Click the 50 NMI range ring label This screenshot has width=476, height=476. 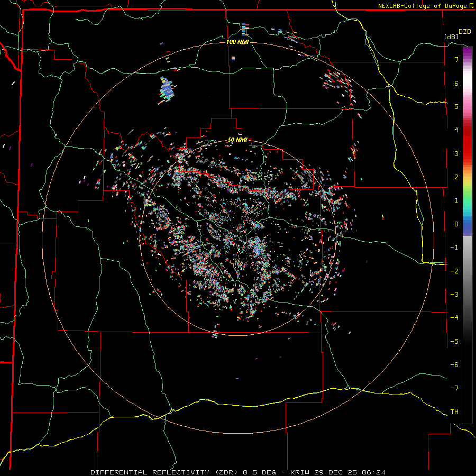[237, 140]
